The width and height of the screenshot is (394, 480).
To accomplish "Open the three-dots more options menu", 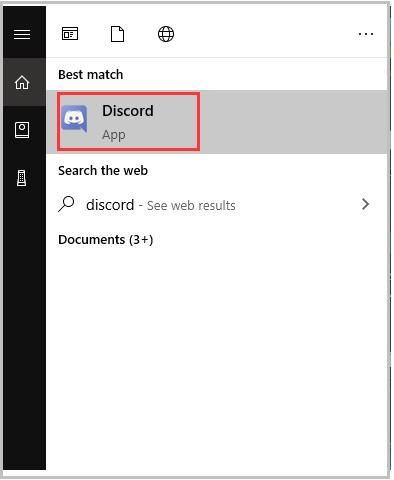I will point(366,34).
